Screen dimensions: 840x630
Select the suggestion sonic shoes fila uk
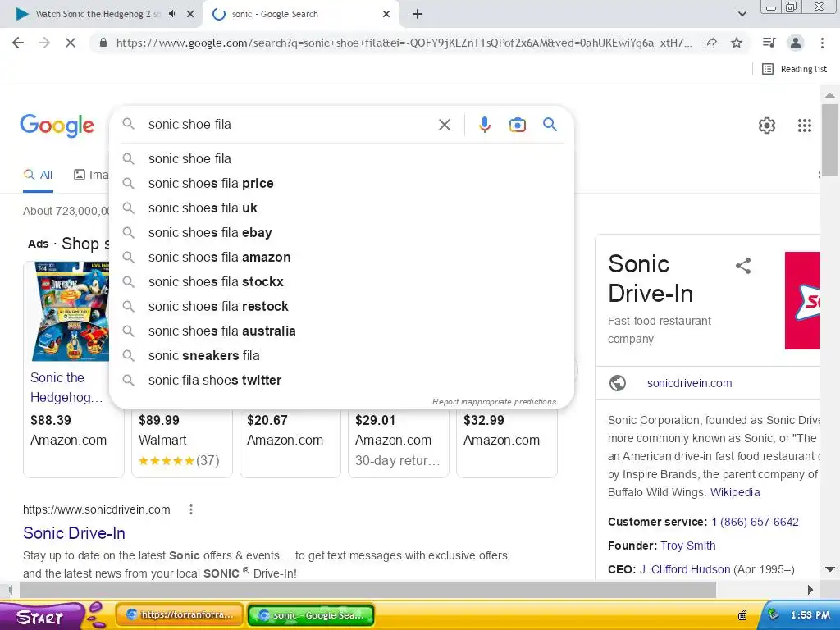(342, 208)
